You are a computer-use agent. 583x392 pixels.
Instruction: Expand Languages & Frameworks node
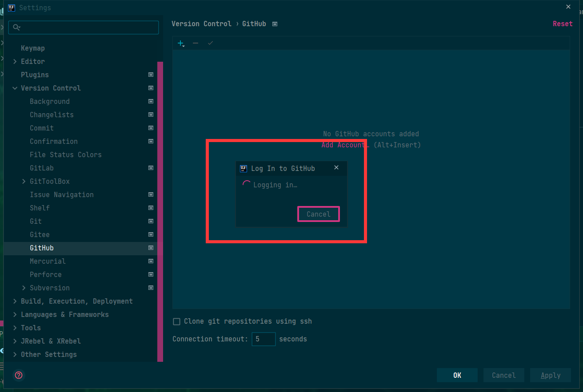pyautogui.click(x=15, y=314)
